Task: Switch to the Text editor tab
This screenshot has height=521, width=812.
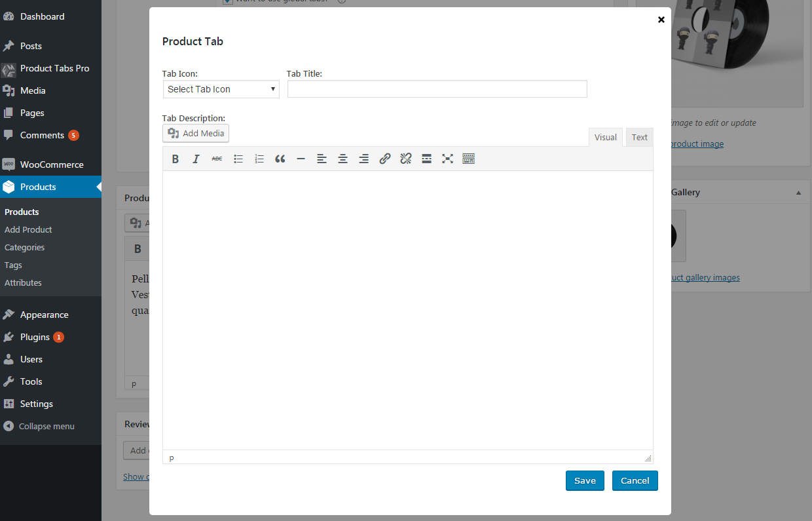Action: pyautogui.click(x=640, y=137)
